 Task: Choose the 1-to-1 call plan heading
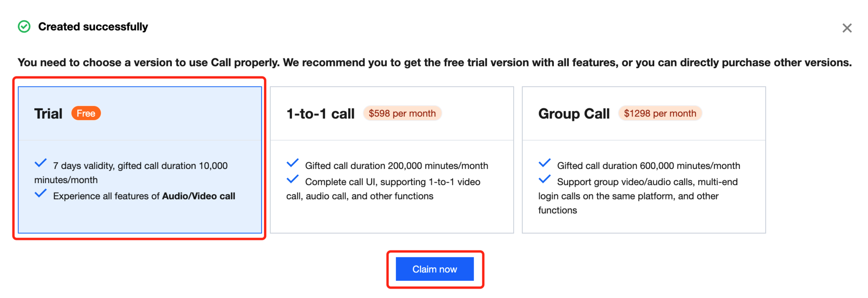(x=320, y=114)
